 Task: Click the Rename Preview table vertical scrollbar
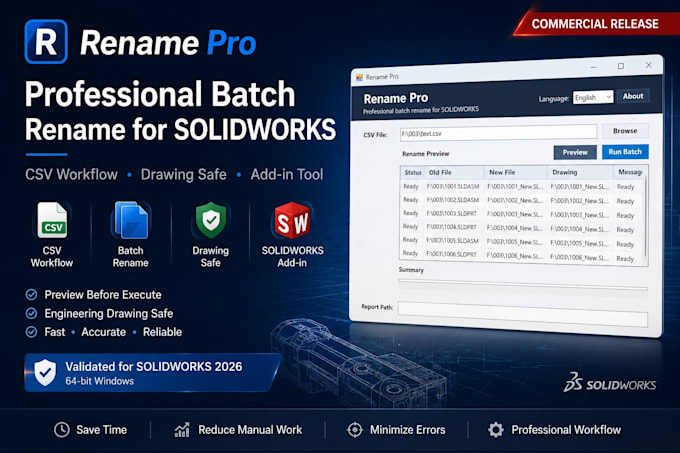click(x=646, y=215)
